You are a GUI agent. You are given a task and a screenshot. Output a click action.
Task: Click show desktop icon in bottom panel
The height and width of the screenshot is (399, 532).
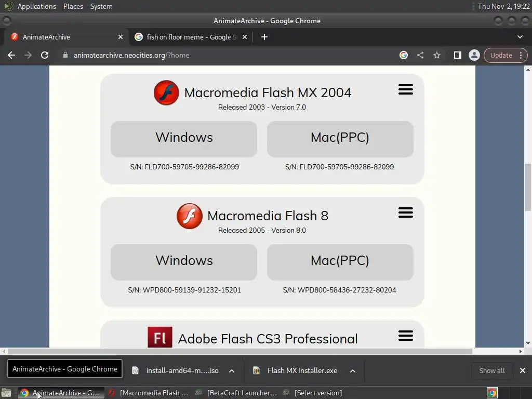pyautogui.click(x=6, y=393)
